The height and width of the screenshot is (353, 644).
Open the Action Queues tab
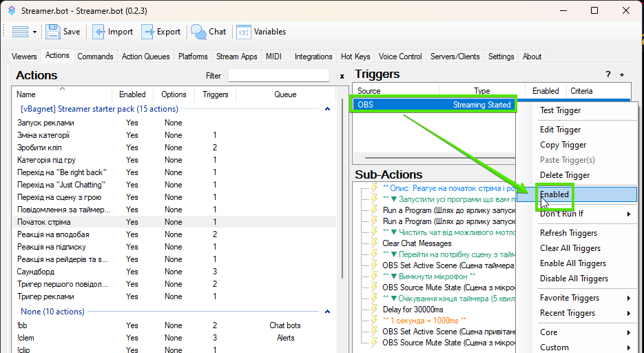[x=146, y=57]
